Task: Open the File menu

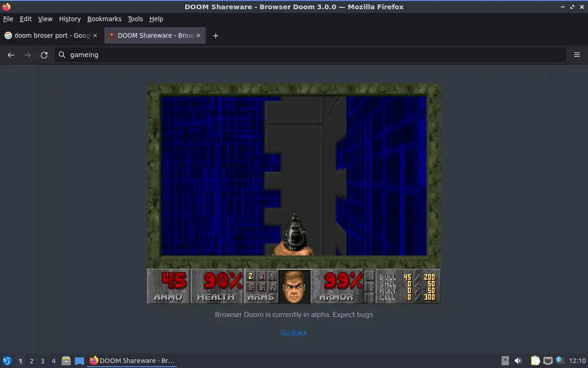Action: click(8, 19)
